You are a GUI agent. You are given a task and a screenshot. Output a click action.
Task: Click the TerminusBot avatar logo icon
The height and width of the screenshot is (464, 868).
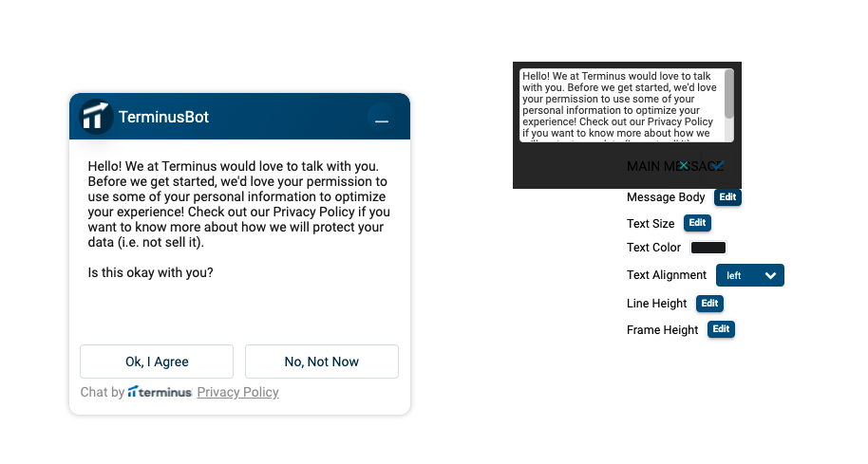pos(96,117)
